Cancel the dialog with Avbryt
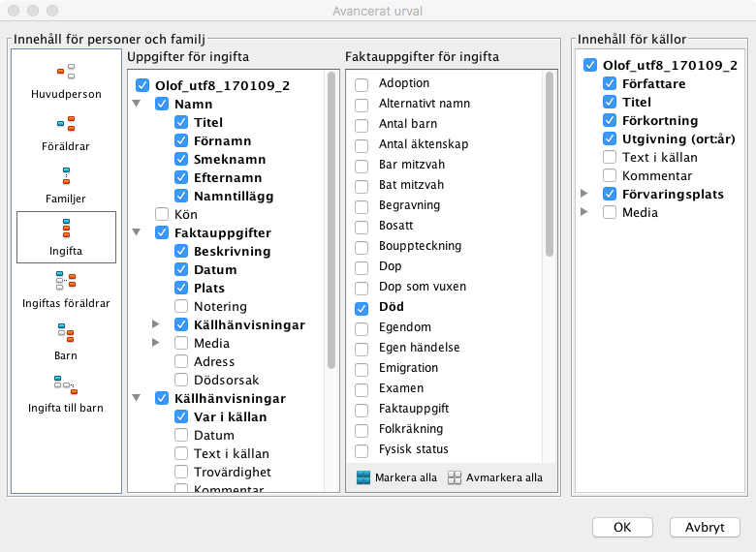756x552 pixels. 705,527
